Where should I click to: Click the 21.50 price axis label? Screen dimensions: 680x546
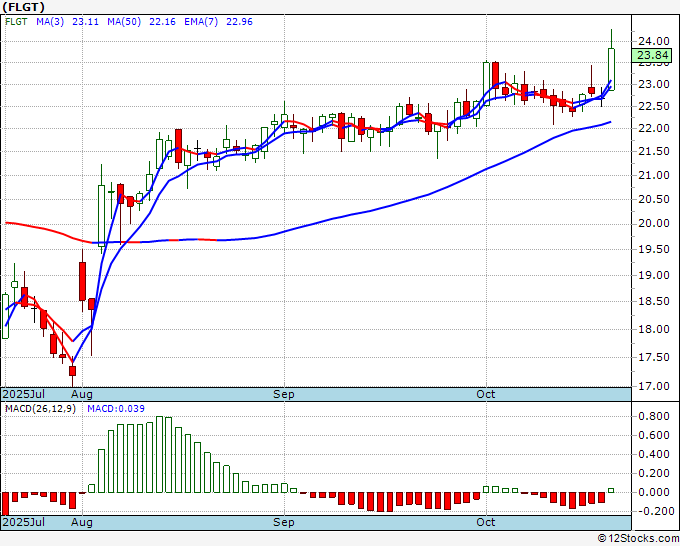tap(654, 151)
